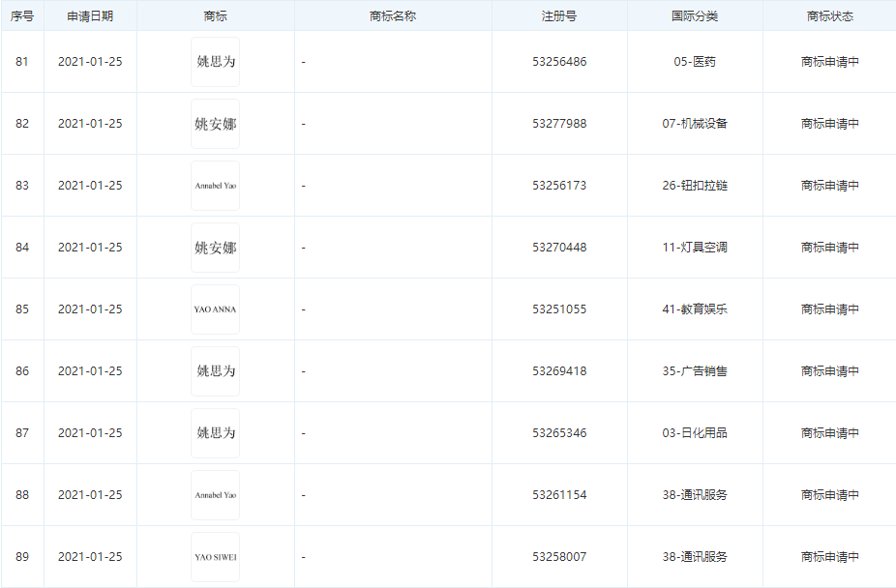Click serial number 86
Image resolution: width=896 pixels, height=588 pixels.
coord(21,371)
